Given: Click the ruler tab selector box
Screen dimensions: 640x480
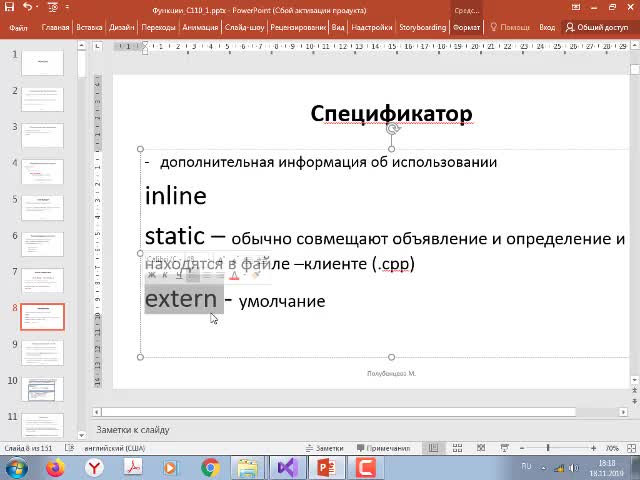Looking at the screenshot, I should coord(97,46).
